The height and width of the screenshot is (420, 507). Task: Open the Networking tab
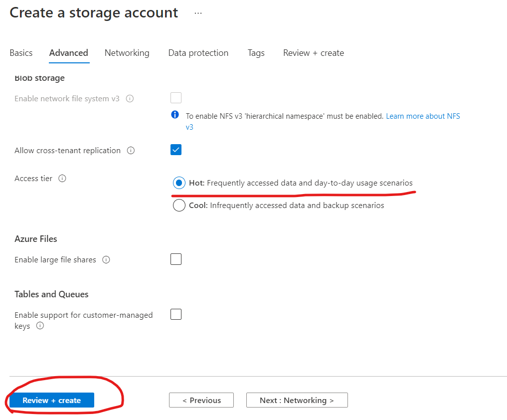(x=127, y=53)
